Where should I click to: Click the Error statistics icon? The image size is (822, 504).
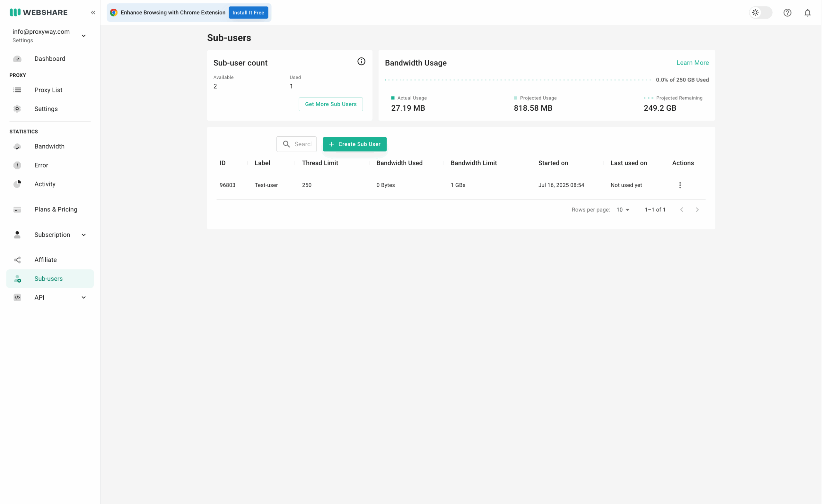click(x=17, y=165)
